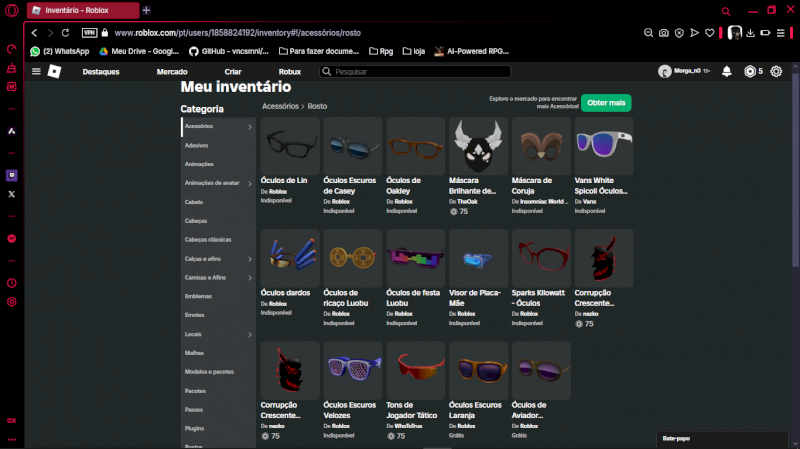The height and width of the screenshot is (449, 800).
Task: Open the Roblox hamburger navigation menu
Action: click(36, 71)
